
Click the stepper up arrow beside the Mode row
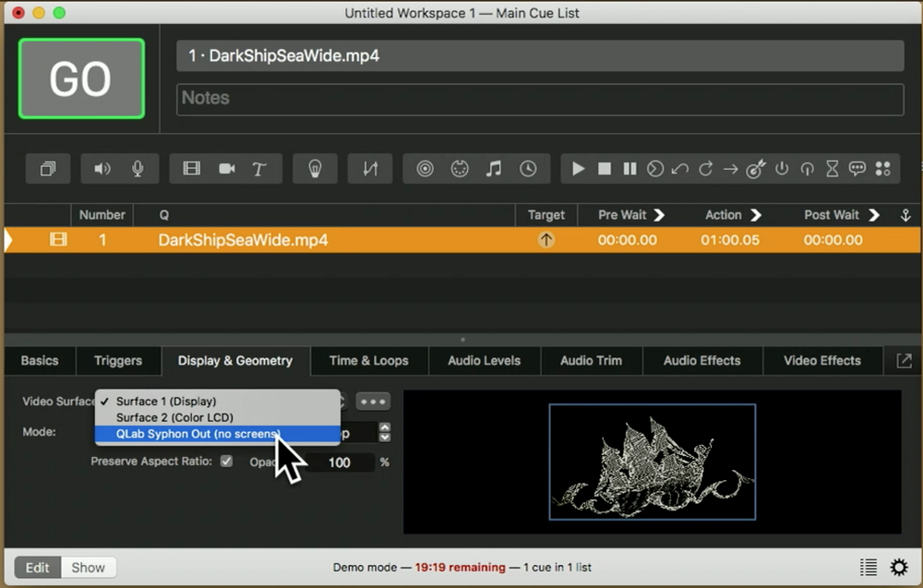tap(385, 427)
